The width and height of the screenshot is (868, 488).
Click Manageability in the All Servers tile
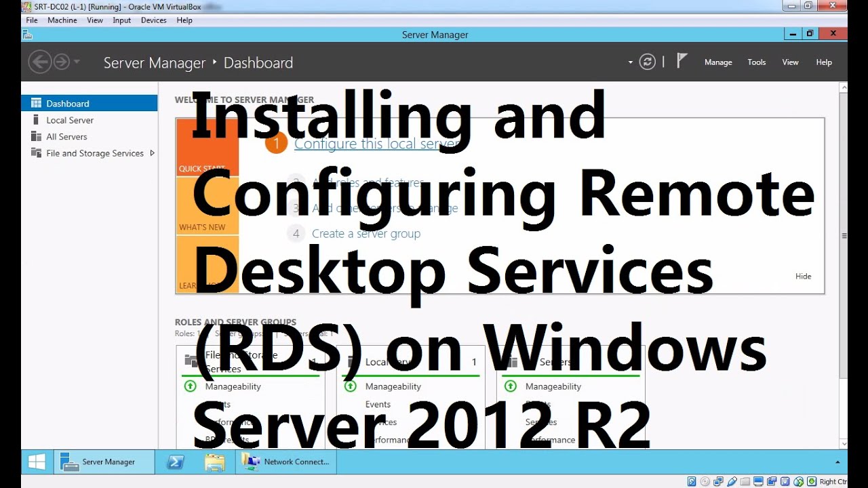tap(553, 386)
